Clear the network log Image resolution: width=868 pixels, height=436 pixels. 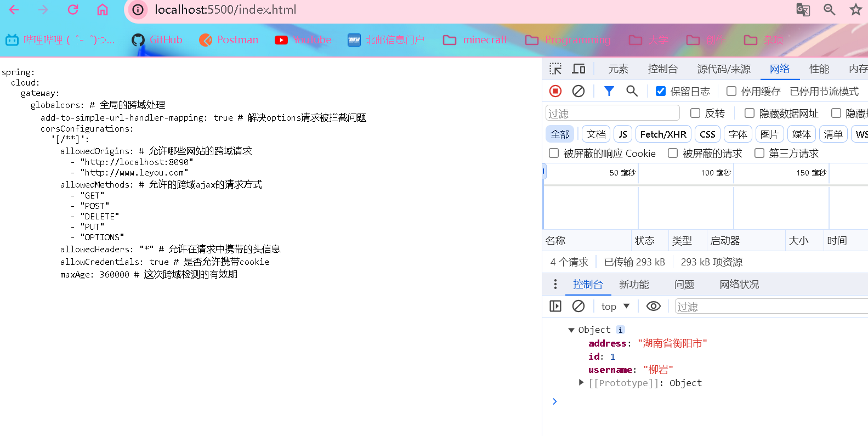point(578,91)
